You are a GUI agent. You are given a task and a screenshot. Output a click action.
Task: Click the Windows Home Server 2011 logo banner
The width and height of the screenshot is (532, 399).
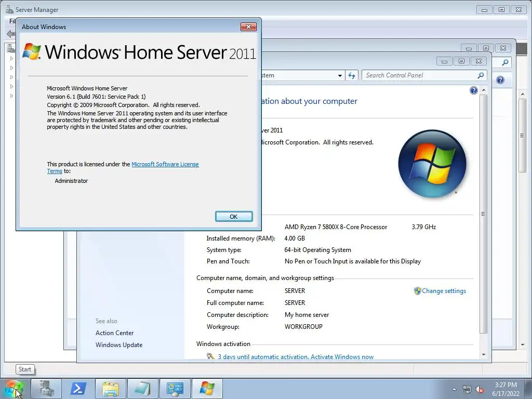[x=139, y=52]
